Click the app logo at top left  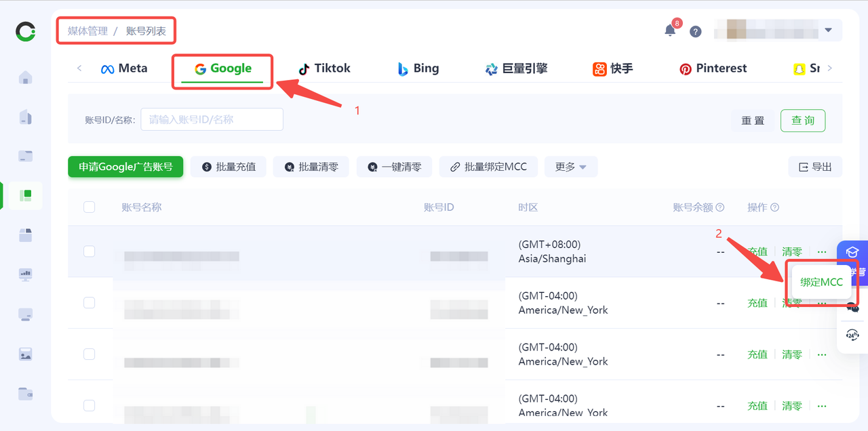(x=26, y=31)
